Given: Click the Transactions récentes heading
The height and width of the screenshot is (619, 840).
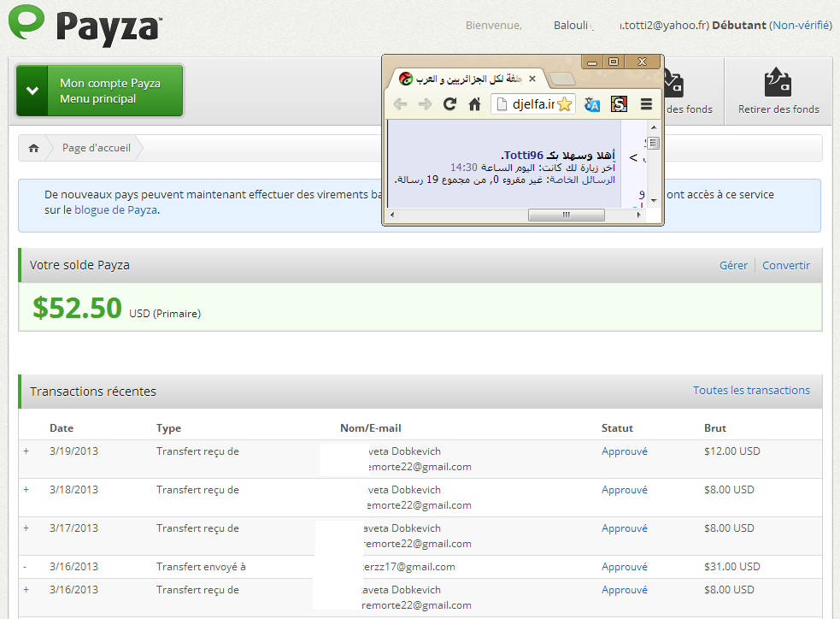Looking at the screenshot, I should coord(93,392).
